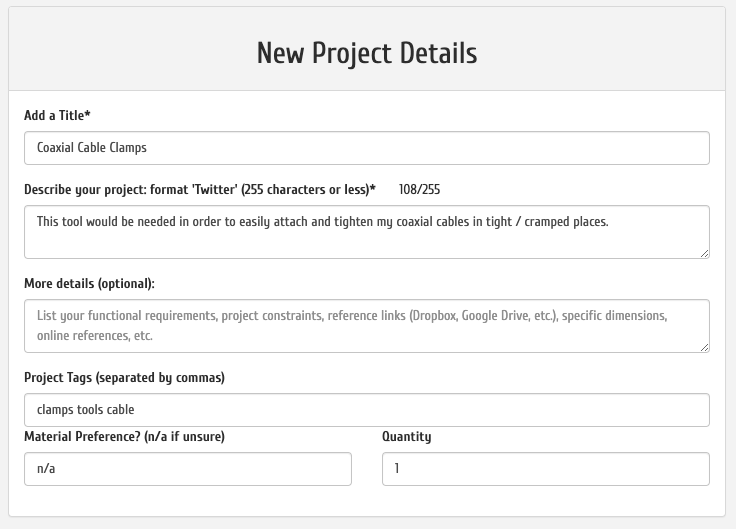
Task: Click the More details resize handle corner
Action: (704, 347)
